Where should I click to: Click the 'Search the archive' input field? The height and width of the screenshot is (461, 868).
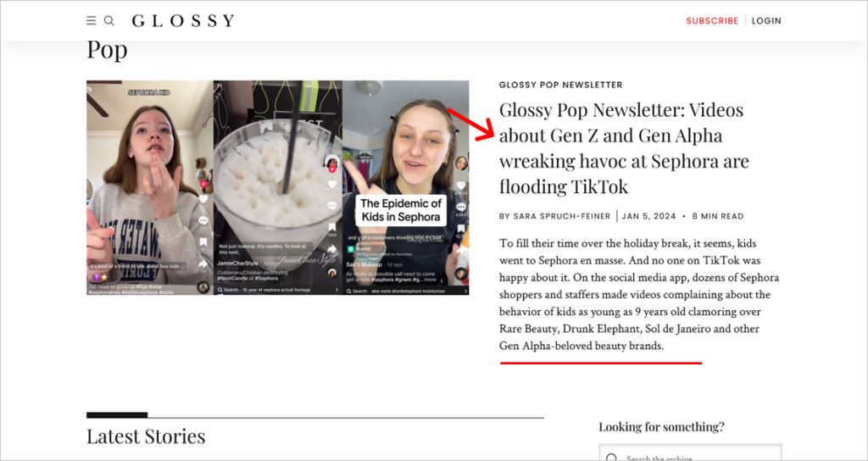point(690,453)
